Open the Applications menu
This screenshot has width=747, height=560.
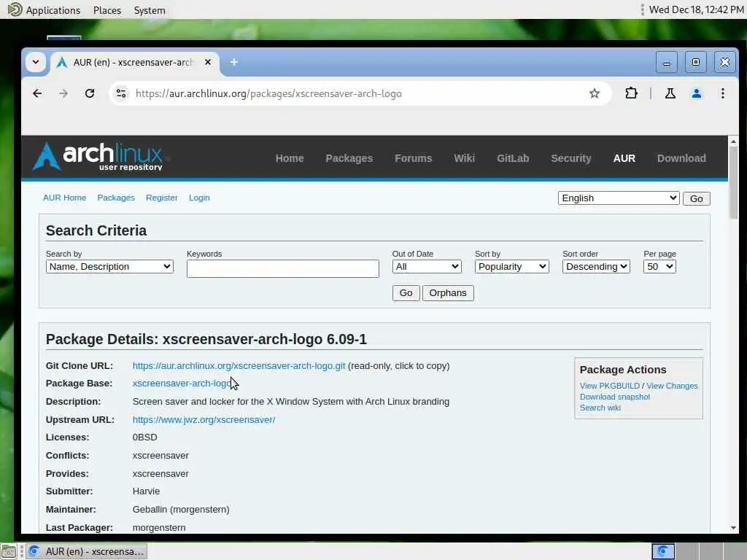pos(53,10)
